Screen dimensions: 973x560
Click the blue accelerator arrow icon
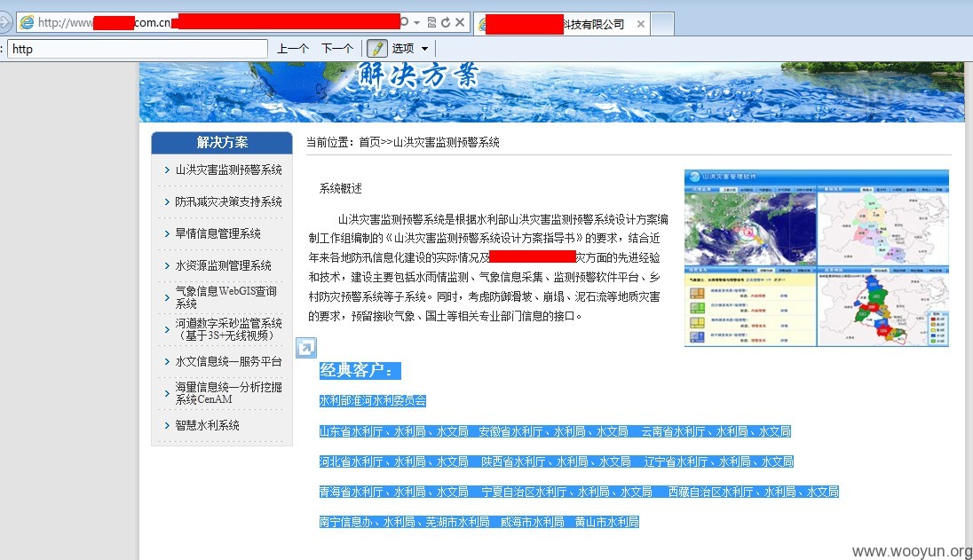[306, 348]
